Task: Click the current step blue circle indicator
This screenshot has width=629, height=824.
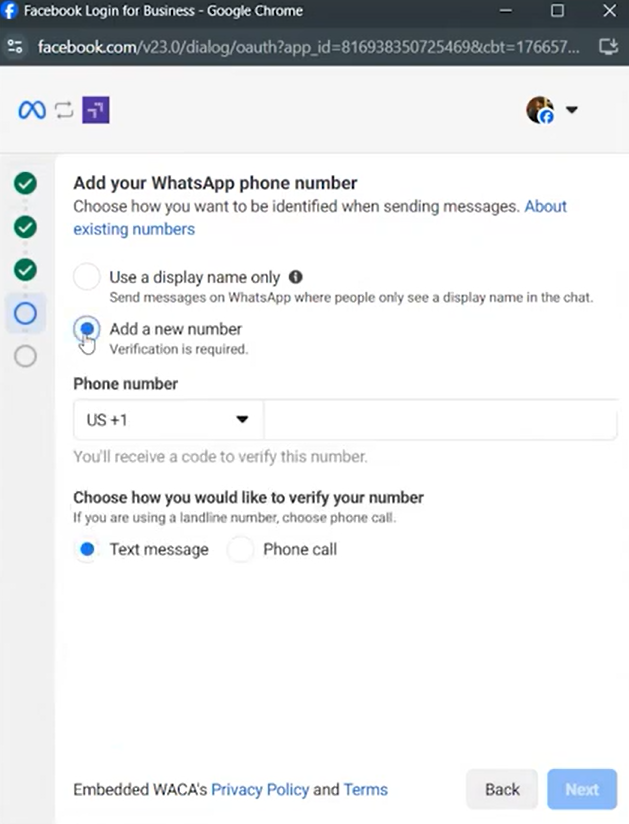Action: (25, 314)
